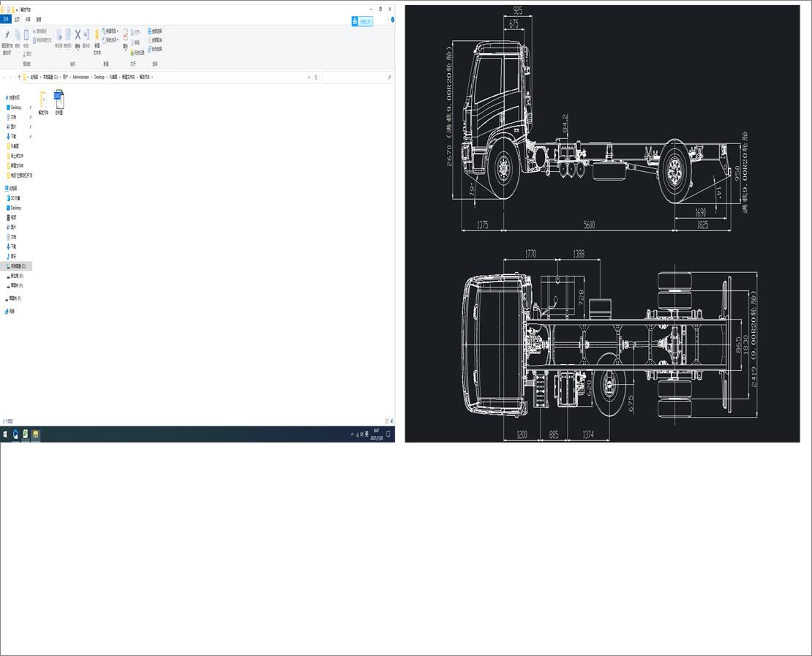Screen dimensions: 812x656
Task: Open the blue File tab
Action: pos(6,19)
